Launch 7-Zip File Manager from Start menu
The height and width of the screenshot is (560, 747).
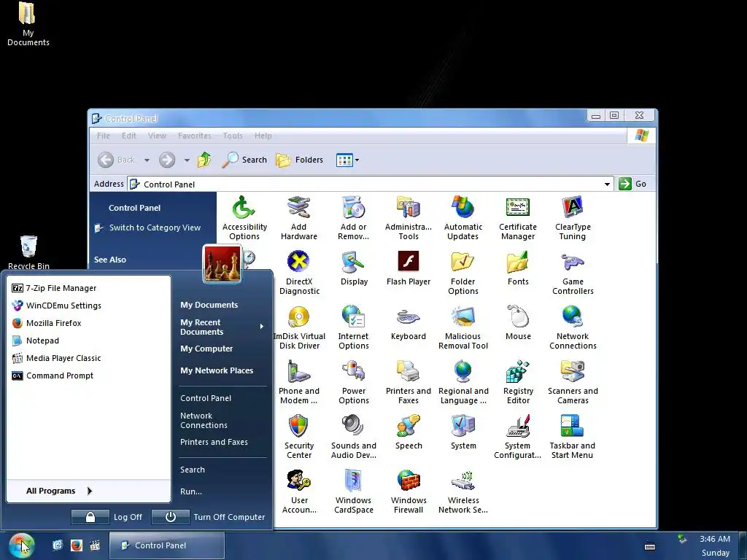coord(88,288)
